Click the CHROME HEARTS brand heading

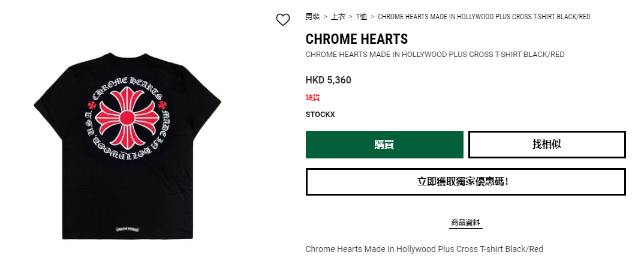tap(357, 39)
